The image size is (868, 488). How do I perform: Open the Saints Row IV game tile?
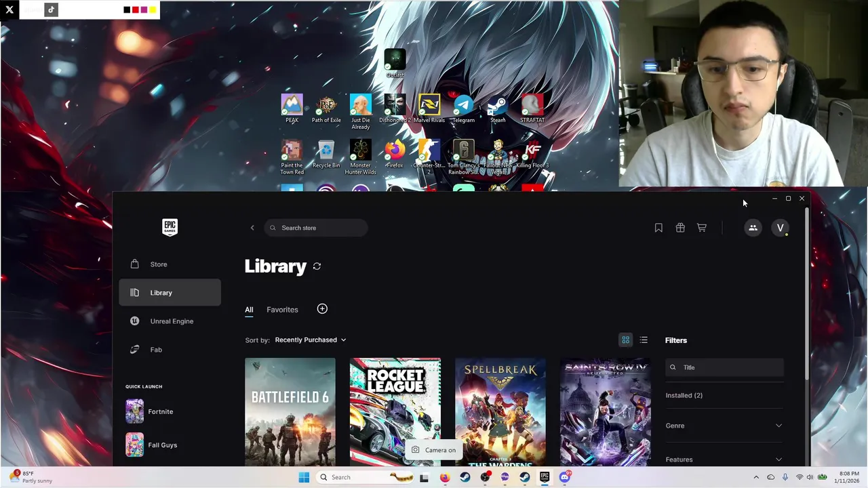pyautogui.click(x=606, y=411)
